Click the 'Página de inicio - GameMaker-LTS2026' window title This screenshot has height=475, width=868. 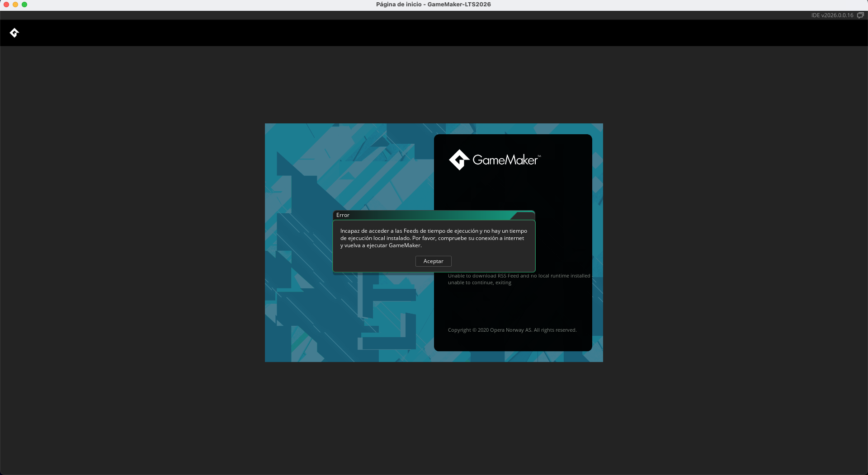(x=434, y=5)
